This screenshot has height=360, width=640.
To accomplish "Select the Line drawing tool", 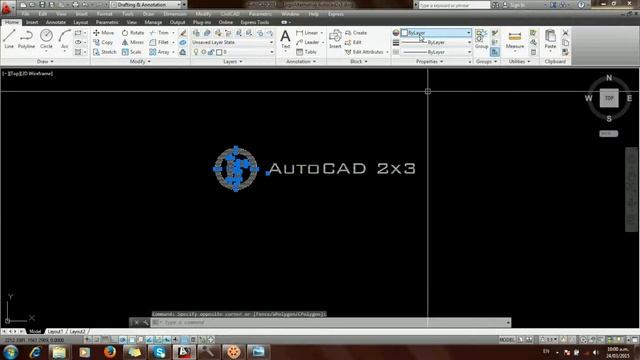I will tap(9, 39).
